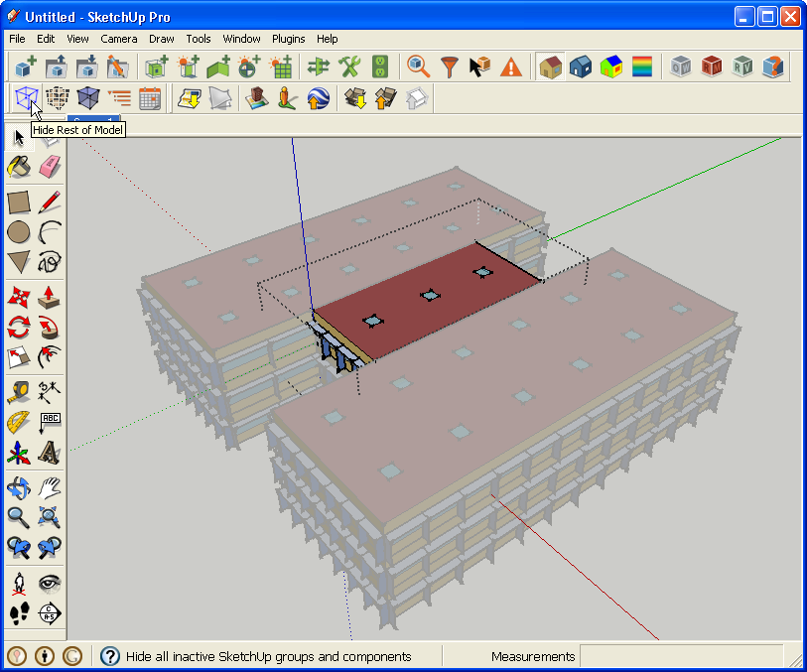Select the Eraser tool
Image resolution: width=807 pixels, height=672 pixels.
[49, 167]
